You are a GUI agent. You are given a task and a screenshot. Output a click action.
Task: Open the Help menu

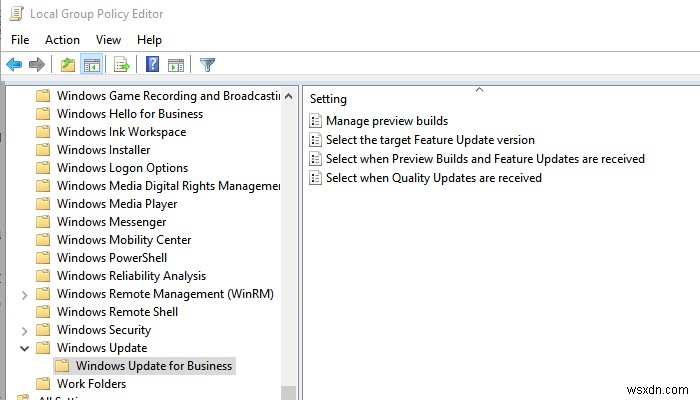click(x=149, y=40)
